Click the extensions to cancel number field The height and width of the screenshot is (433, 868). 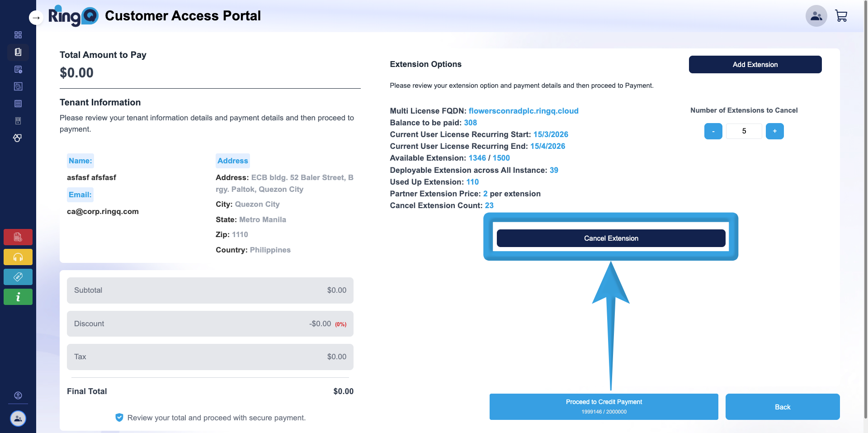click(x=744, y=131)
